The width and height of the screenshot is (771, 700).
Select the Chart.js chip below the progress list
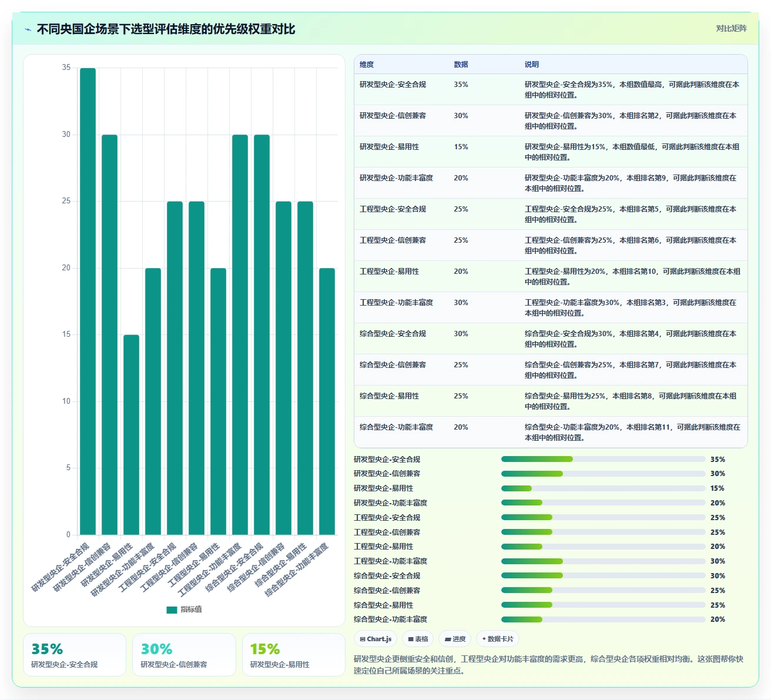click(376, 639)
